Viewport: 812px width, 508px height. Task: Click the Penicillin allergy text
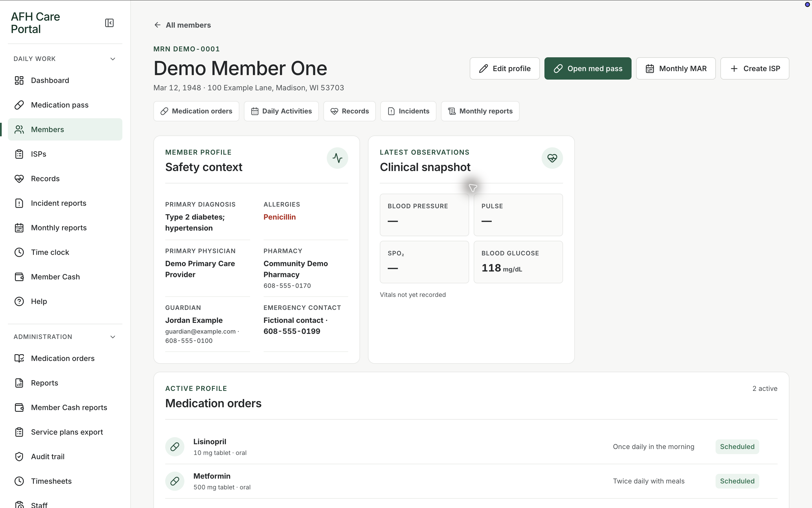point(279,217)
